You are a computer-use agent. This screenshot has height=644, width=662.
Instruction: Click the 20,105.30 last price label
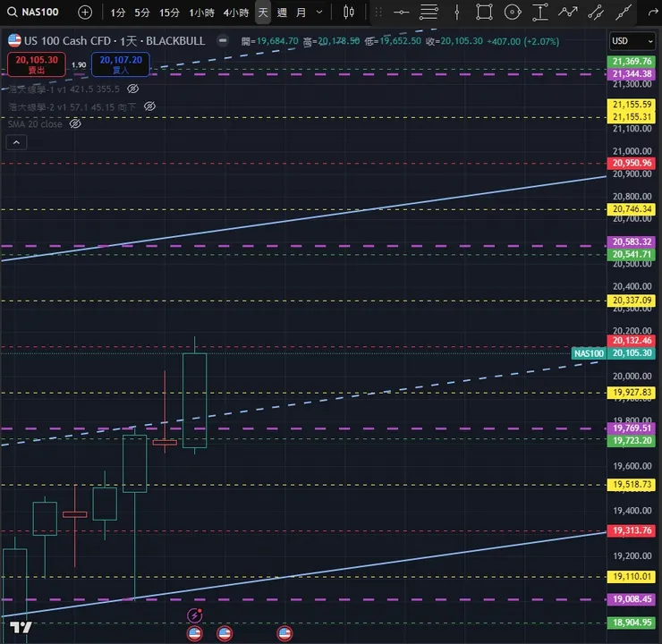pos(632,352)
